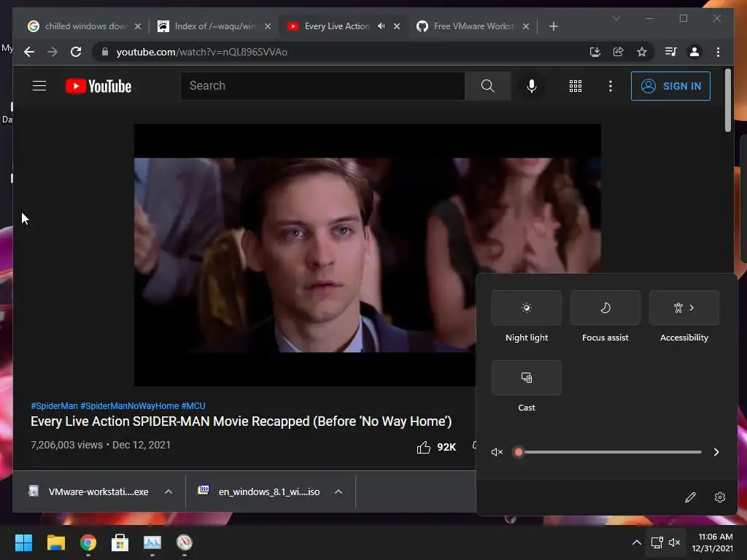
Task: Click inside the YouTube Search field
Action: coord(322,86)
